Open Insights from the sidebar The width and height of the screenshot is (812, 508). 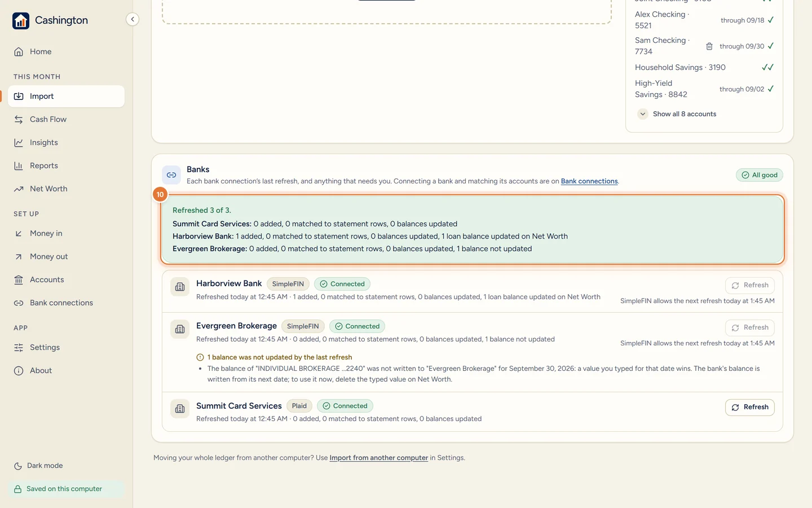click(x=67, y=142)
